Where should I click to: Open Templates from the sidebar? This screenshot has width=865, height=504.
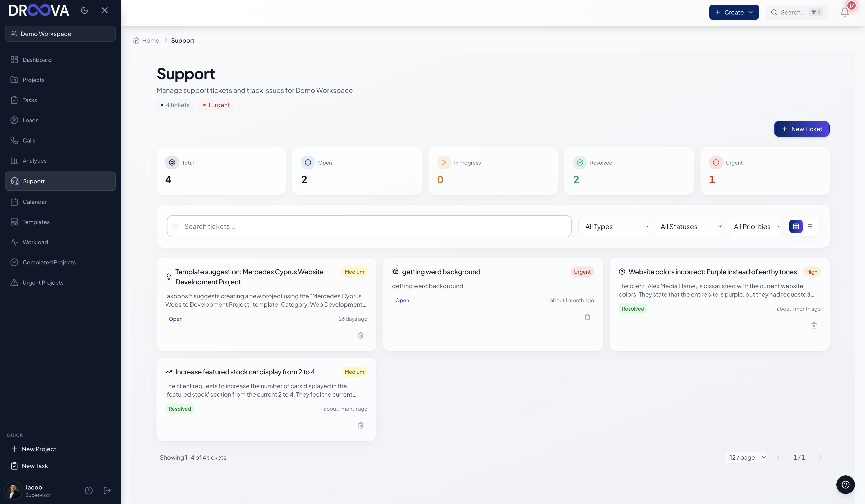[x=60, y=222]
